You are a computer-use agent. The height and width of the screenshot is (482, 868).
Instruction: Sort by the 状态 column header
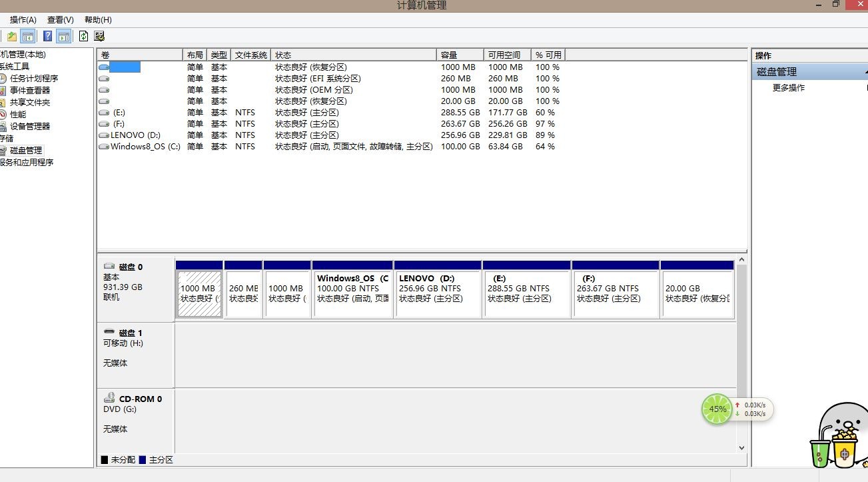point(354,55)
